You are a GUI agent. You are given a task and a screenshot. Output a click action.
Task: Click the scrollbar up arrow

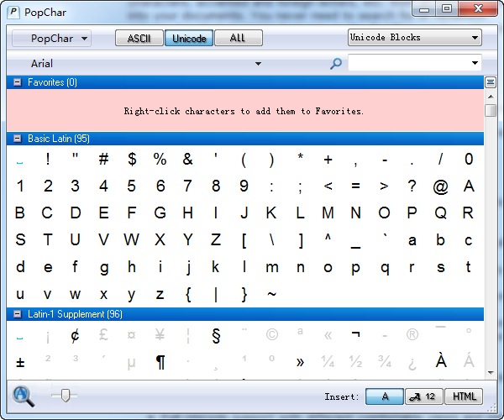point(491,97)
